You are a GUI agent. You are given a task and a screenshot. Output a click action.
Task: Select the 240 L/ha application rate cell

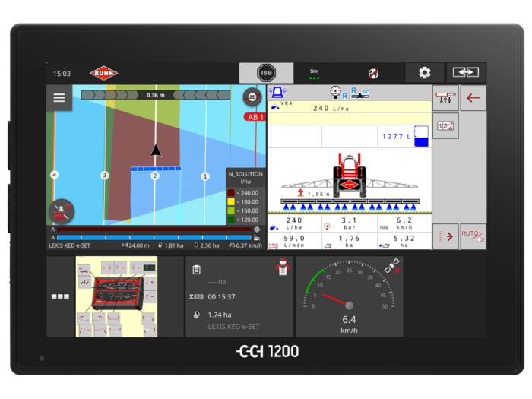pos(294,223)
